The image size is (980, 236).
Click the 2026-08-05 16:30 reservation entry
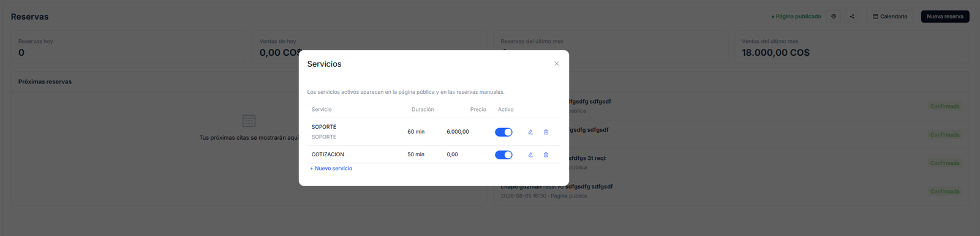point(732,191)
